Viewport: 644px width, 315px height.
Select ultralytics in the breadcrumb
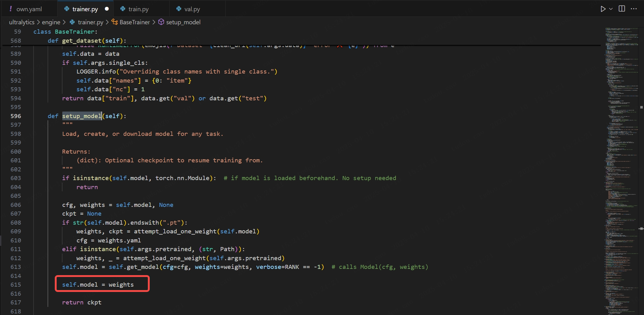(22, 22)
